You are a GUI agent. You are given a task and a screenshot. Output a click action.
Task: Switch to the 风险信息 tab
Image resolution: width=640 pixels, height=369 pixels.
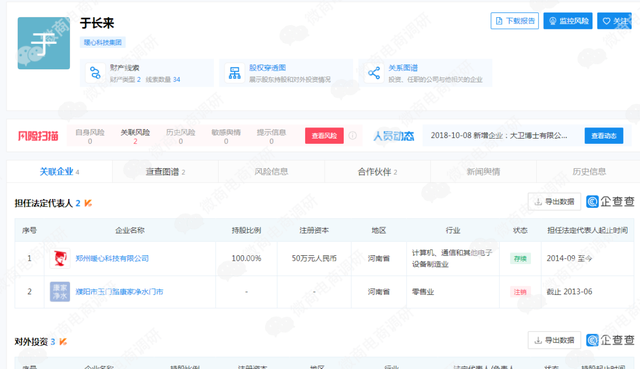pos(271,171)
